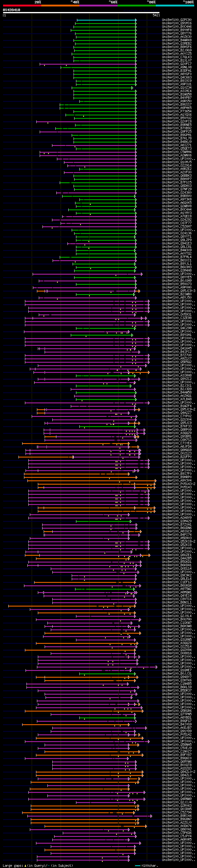197x868 pixels.
Task: Open hit UniRef100_Q9FP25
Action: pos(177,132)
